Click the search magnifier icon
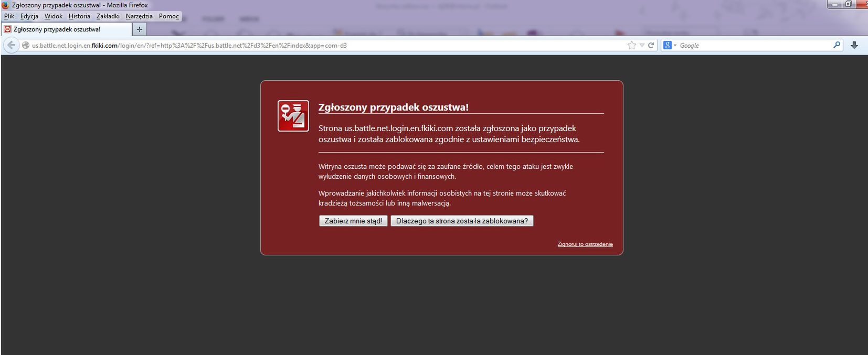 click(837, 45)
